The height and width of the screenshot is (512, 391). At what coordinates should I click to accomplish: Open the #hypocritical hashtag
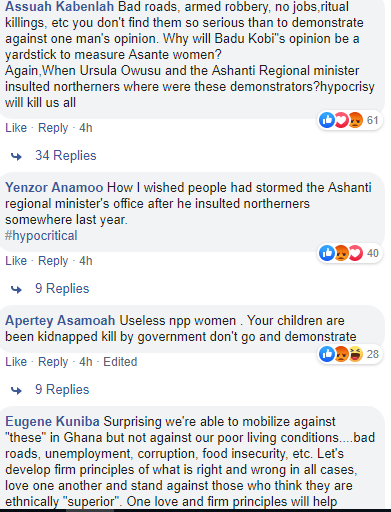pos(41,236)
